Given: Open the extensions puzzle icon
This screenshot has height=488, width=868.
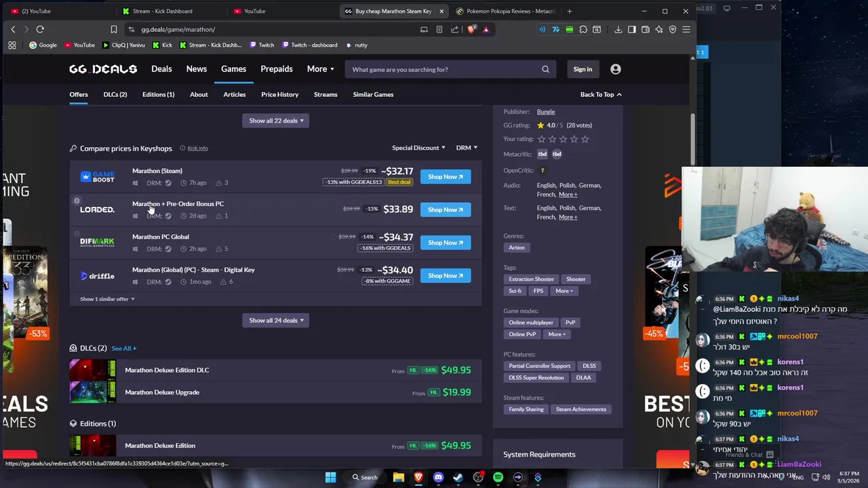Looking at the screenshot, I should [x=583, y=29].
